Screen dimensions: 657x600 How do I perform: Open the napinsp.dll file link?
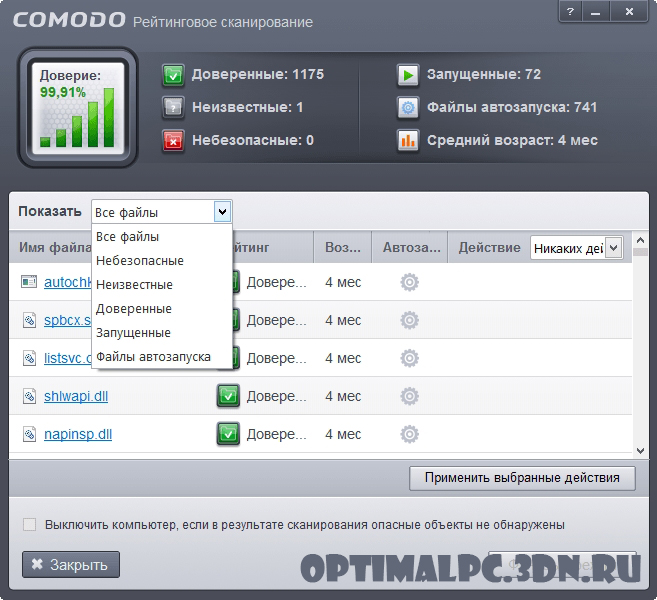78,434
